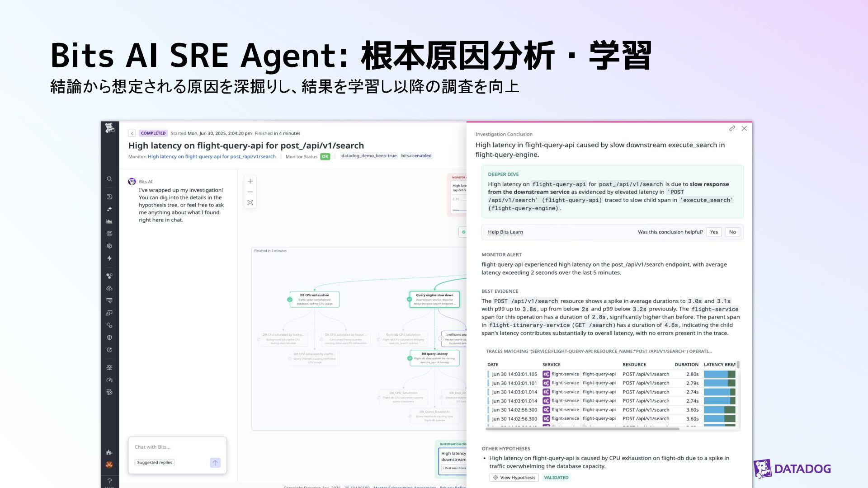Open gauge speedometer icon in sidebar
This screenshot has height=488, width=868.
point(109,380)
